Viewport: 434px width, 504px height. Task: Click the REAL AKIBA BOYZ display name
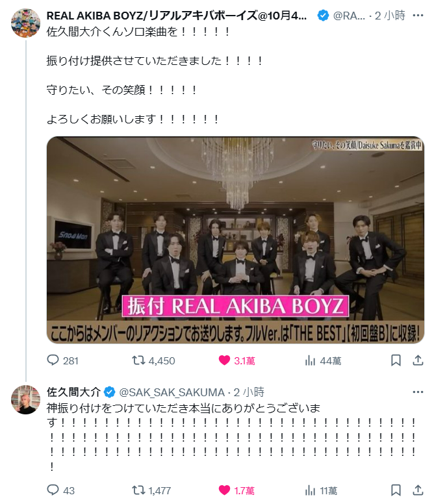(x=177, y=16)
